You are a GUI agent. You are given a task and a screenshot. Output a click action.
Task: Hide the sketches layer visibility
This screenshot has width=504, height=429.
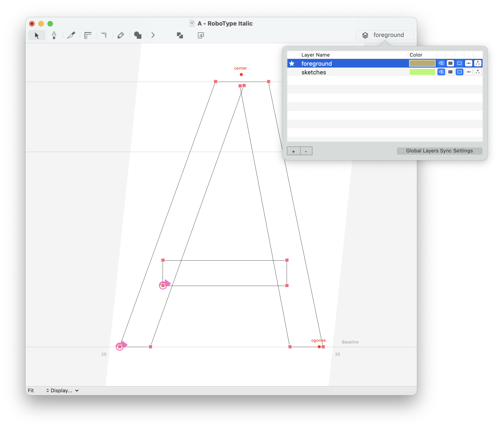pyautogui.click(x=441, y=72)
